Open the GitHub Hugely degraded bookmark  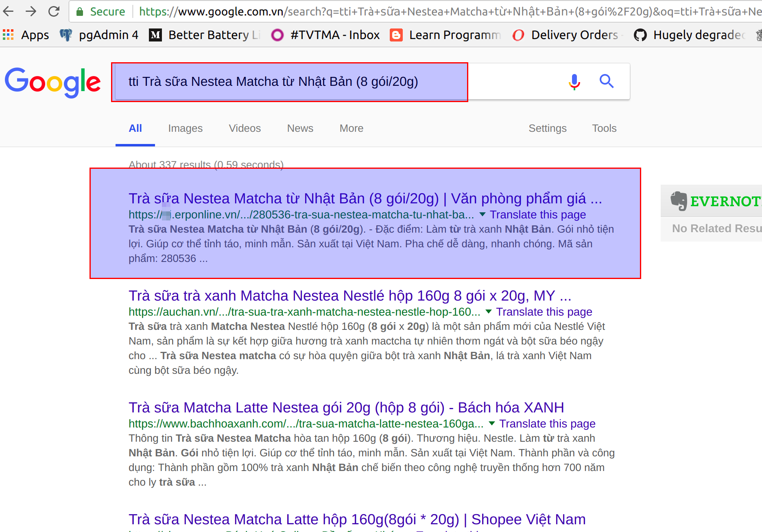coord(690,35)
